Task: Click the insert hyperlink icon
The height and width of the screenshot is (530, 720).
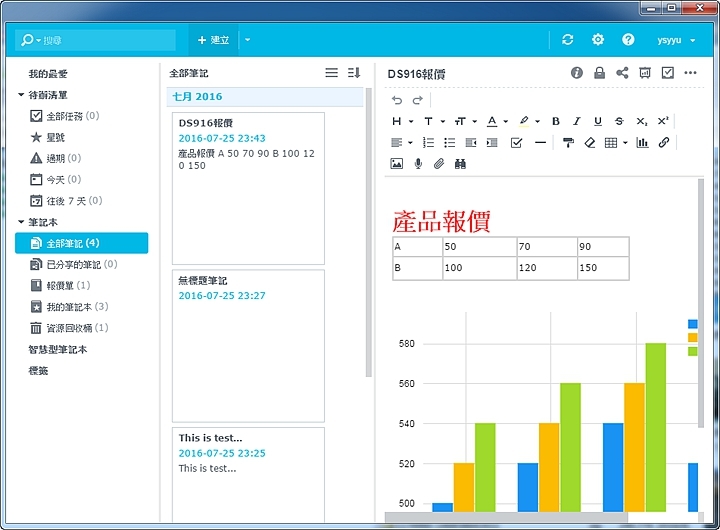Action: (664, 143)
